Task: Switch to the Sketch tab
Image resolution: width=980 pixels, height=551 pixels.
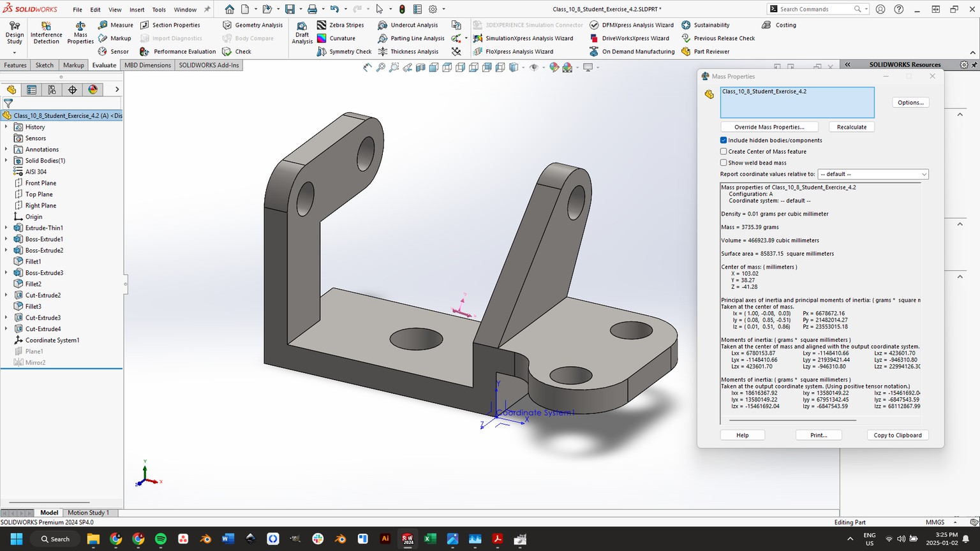Action: pos(45,65)
